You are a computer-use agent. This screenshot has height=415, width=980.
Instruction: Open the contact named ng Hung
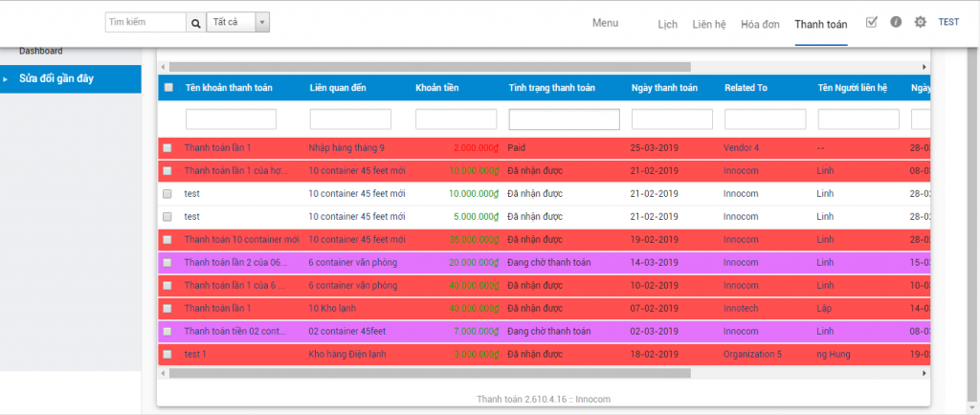coord(834,355)
